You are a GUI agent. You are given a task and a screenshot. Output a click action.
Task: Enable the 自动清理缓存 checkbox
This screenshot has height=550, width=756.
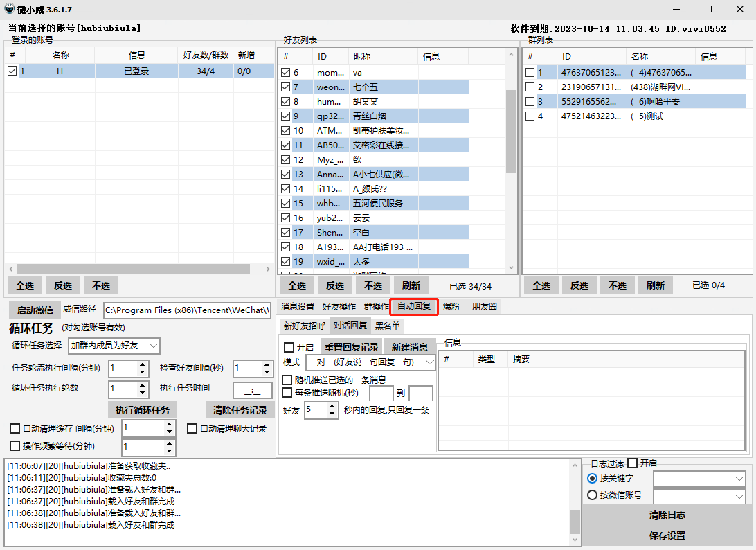(x=15, y=429)
